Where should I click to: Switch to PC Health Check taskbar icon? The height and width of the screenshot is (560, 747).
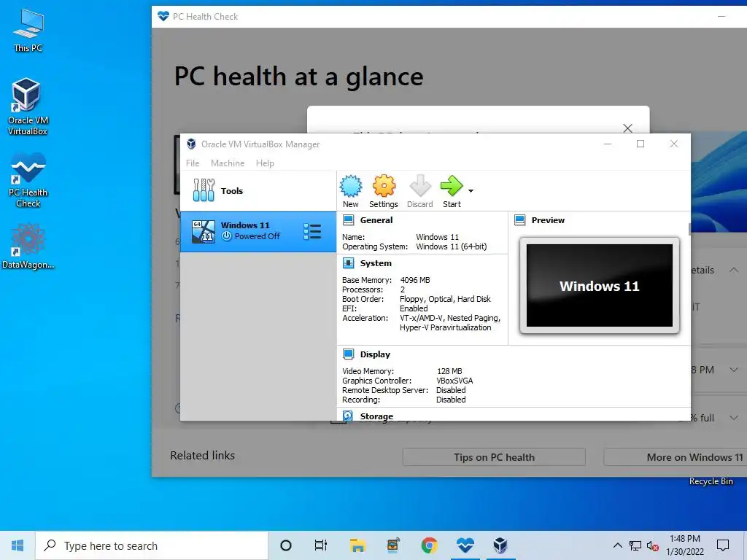tap(465, 545)
